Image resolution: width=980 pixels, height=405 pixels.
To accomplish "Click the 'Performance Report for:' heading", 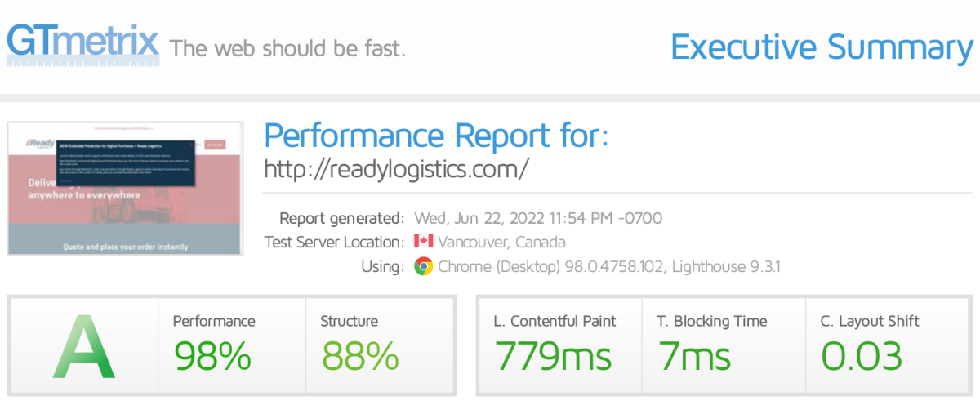I will pos(436,135).
